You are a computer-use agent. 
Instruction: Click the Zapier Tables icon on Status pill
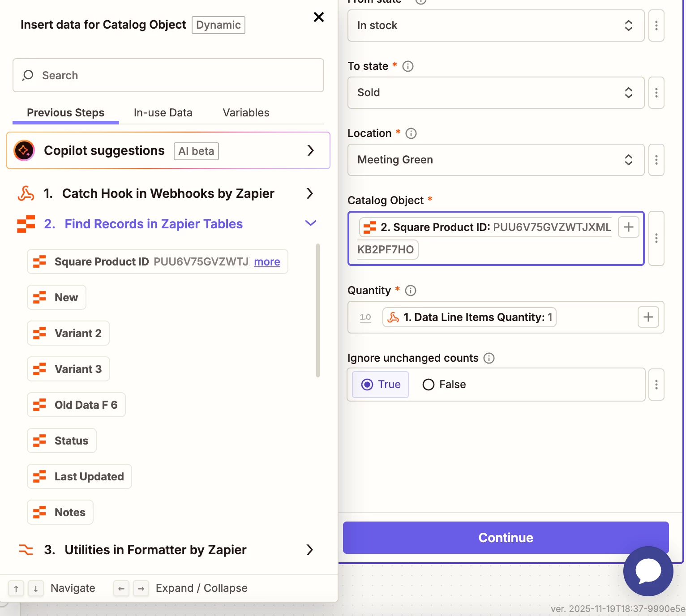tap(39, 441)
